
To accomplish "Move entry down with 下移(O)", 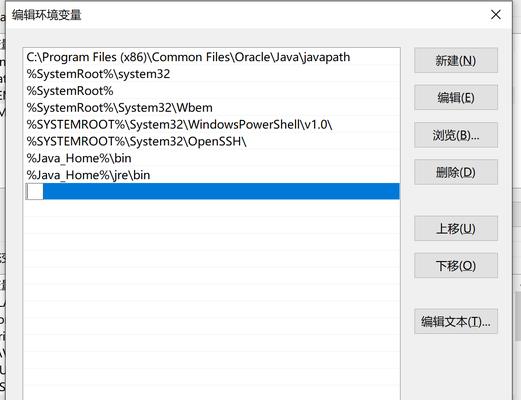I will click(456, 266).
